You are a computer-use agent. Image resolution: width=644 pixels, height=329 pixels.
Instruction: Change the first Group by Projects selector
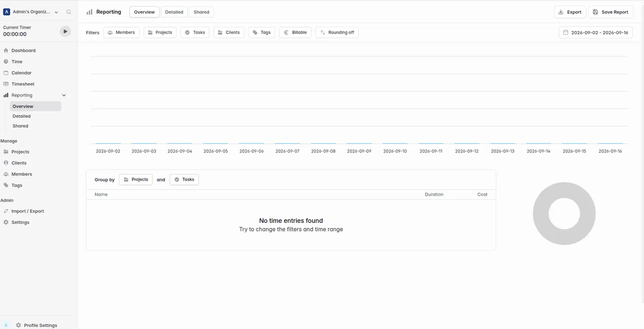(136, 180)
